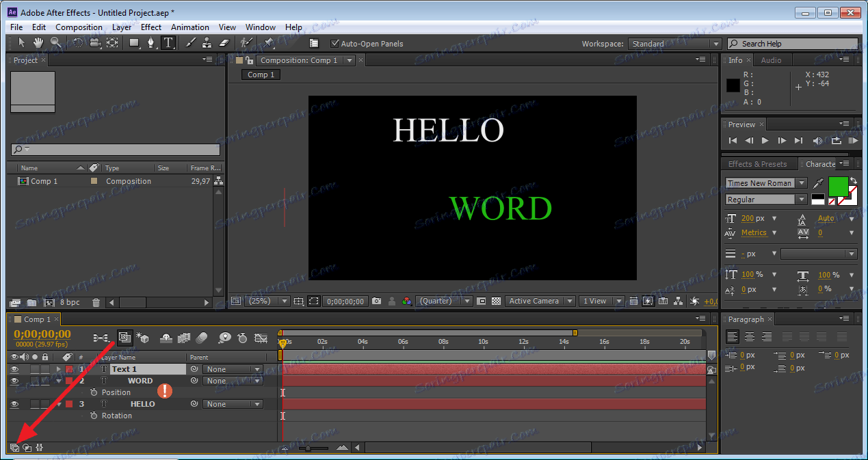The height and width of the screenshot is (460, 868).
Task: Take a snapshot with camera icon
Action: [377, 301]
